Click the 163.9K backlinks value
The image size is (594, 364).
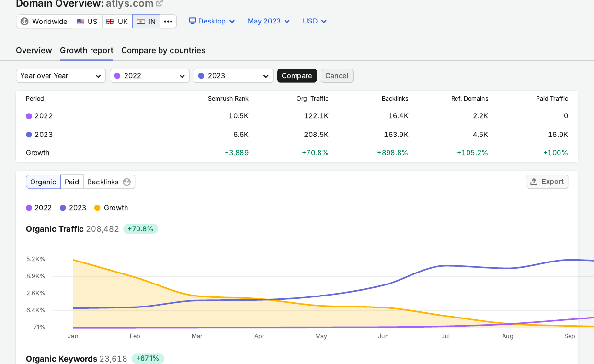tap(396, 135)
